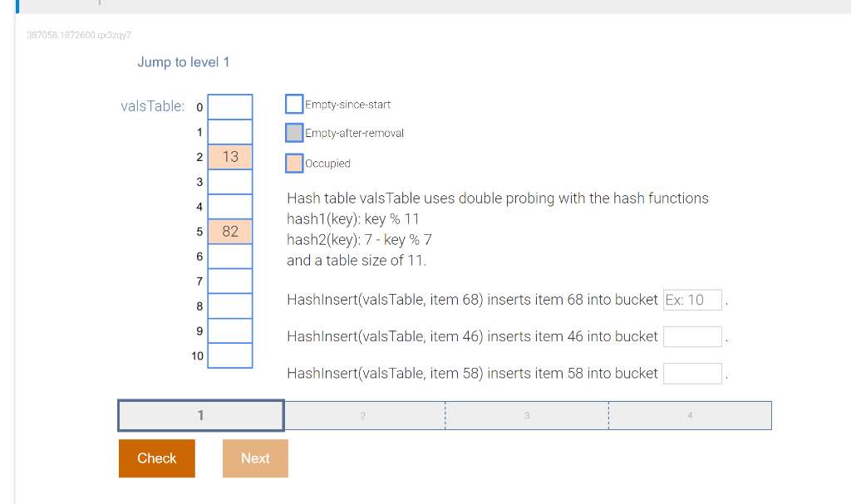851x504 pixels.
Task: Toggle the Empty-since-start legend checkbox
Action: coord(293,104)
